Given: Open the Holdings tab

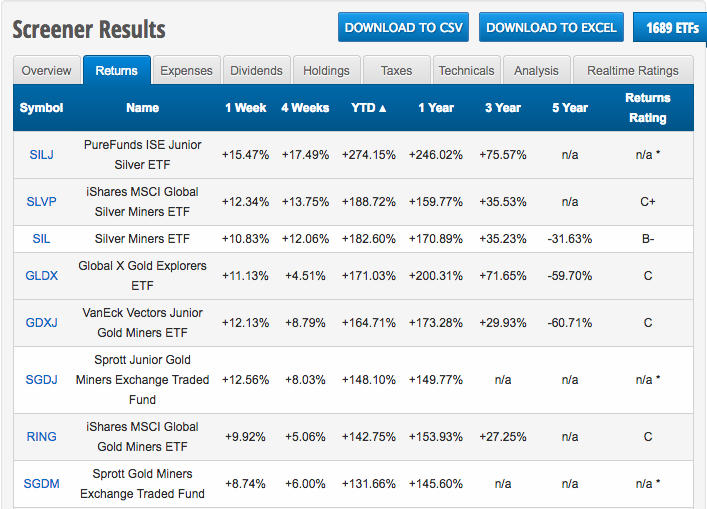Looking at the screenshot, I should 327,71.
